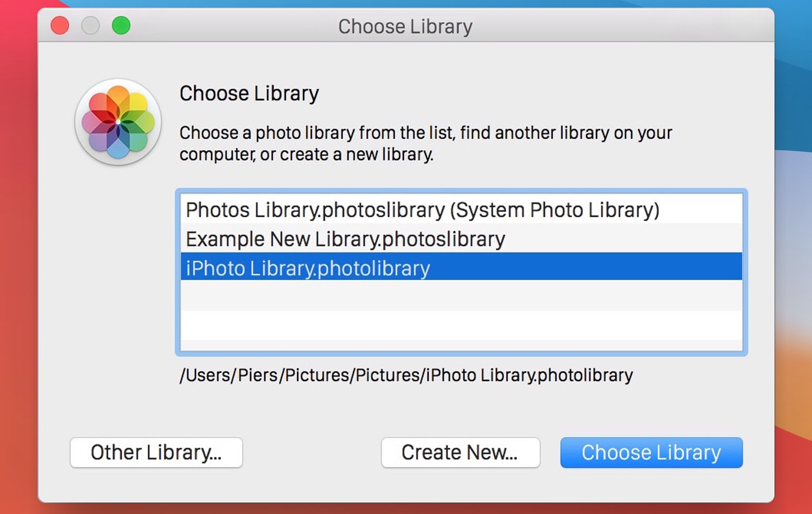Open Other Library... browser

click(x=156, y=452)
